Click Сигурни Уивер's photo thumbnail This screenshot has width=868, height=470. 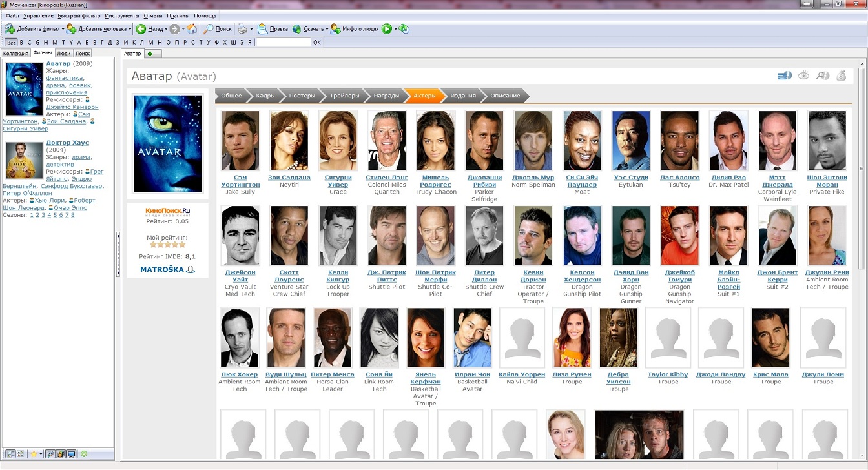click(x=338, y=141)
